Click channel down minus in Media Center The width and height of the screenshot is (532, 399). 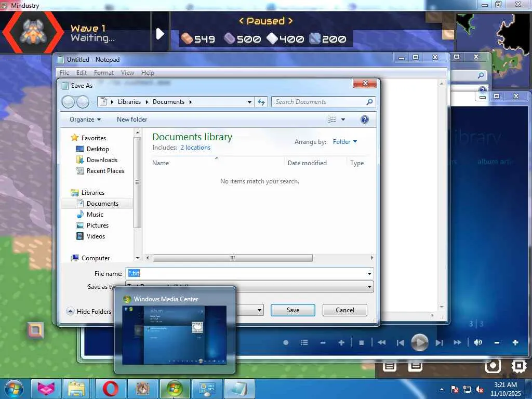pos(323,343)
